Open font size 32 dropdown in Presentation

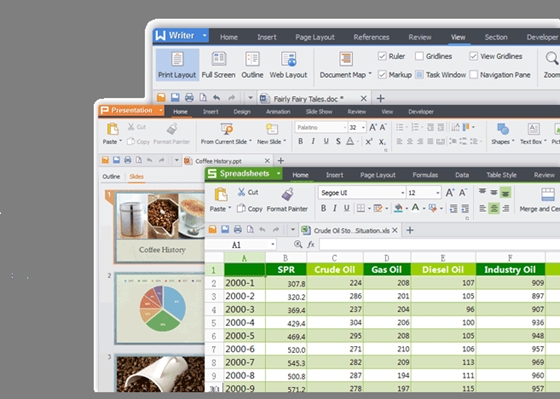point(363,128)
